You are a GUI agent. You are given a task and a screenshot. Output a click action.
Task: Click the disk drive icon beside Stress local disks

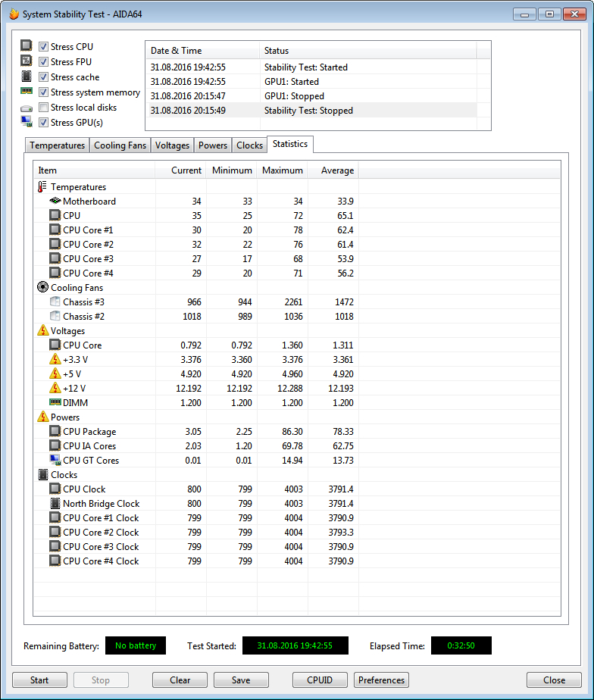27,108
